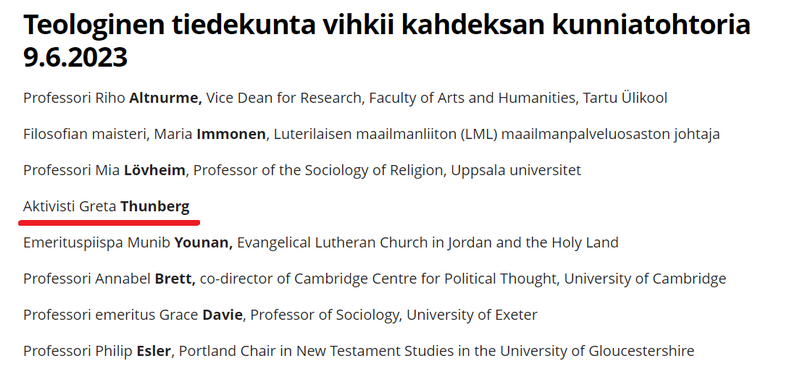Viewport: 800px width, 372px height.
Task: Click the word Aktivisti
Action: pyautogui.click(x=49, y=206)
